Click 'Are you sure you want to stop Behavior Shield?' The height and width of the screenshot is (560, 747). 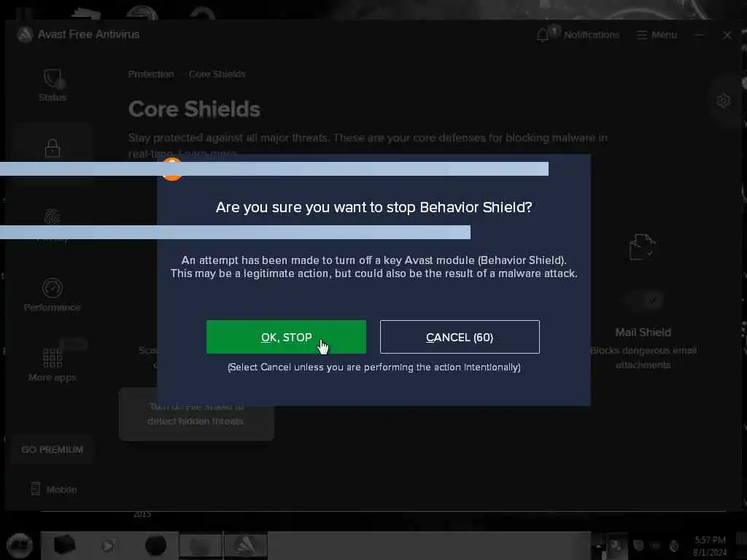pos(374,207)
